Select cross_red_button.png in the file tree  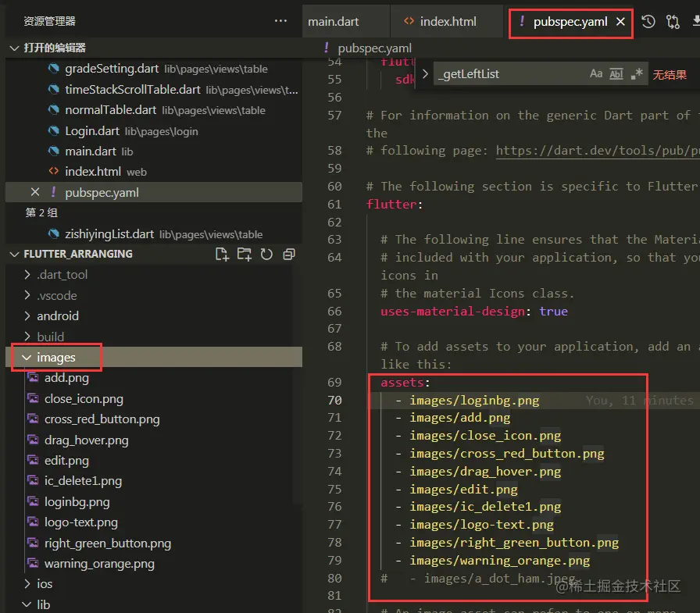(102, 419)
